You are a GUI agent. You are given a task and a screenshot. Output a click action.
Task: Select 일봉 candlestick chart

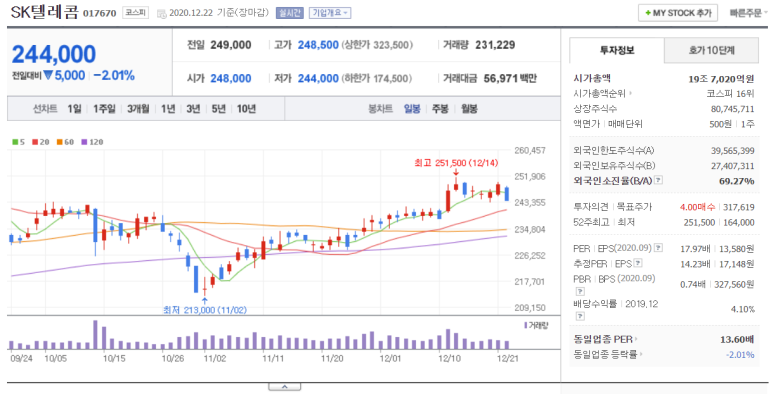(x=412, y=109)
